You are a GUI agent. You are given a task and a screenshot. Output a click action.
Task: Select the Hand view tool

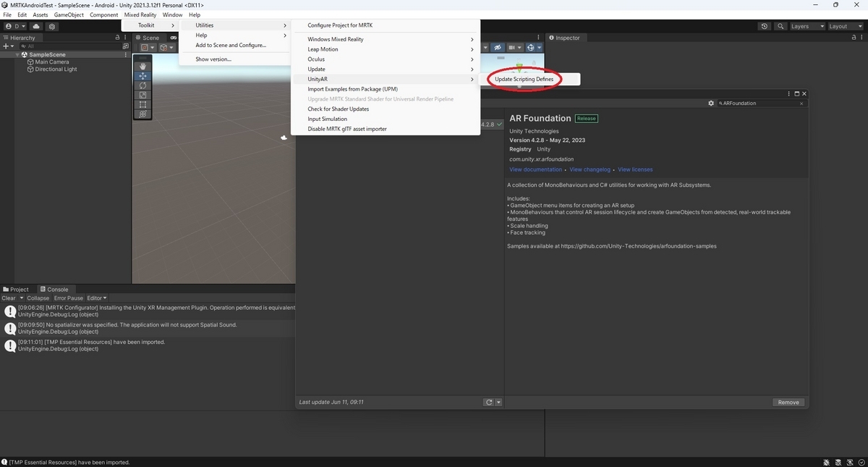pos(143,67)
